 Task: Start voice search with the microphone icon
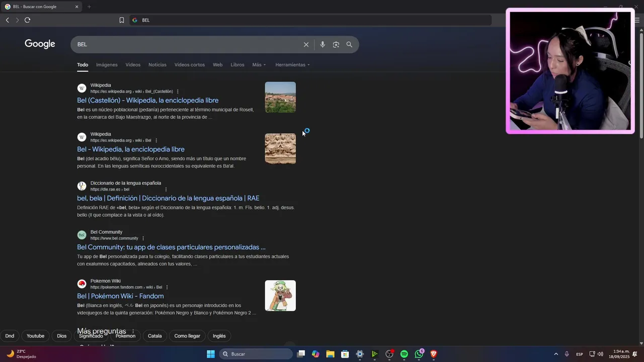pyautogui.click(x=323, y=44)
